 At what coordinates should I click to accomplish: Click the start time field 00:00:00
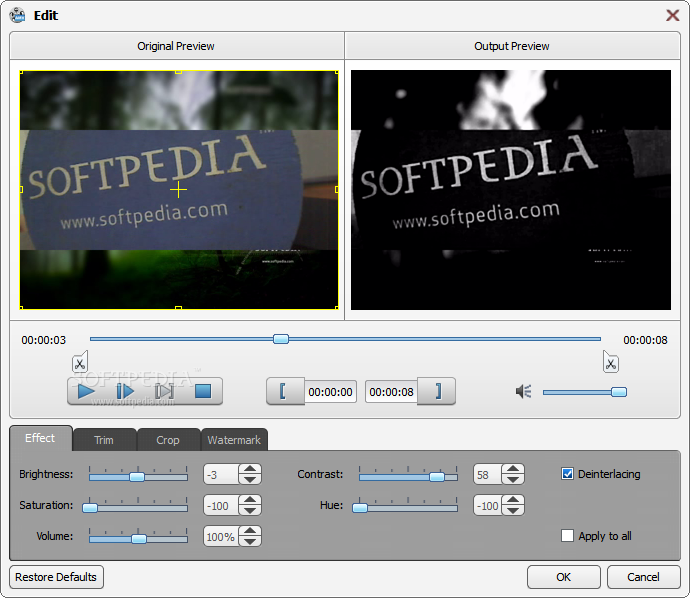330,392
